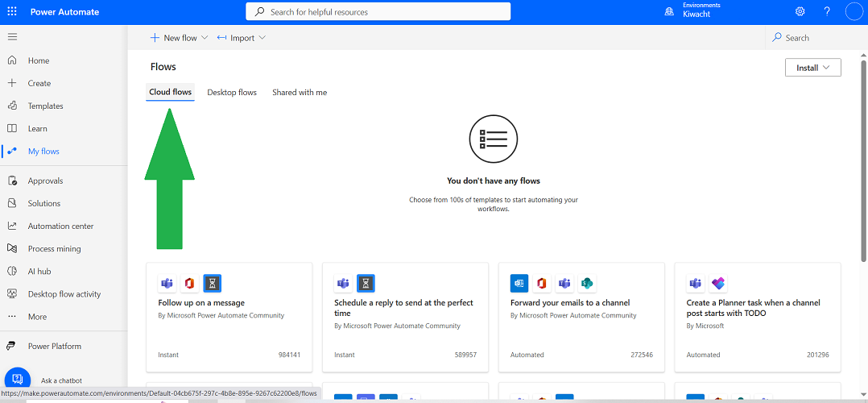Collapse the left navigation hamburger menu
868x403 pixels.
(12, 37)
